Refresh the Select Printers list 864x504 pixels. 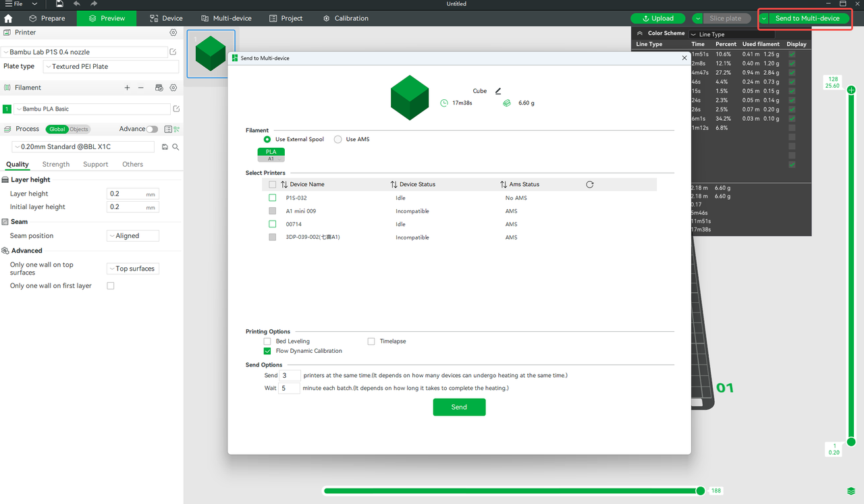[590, 184]
